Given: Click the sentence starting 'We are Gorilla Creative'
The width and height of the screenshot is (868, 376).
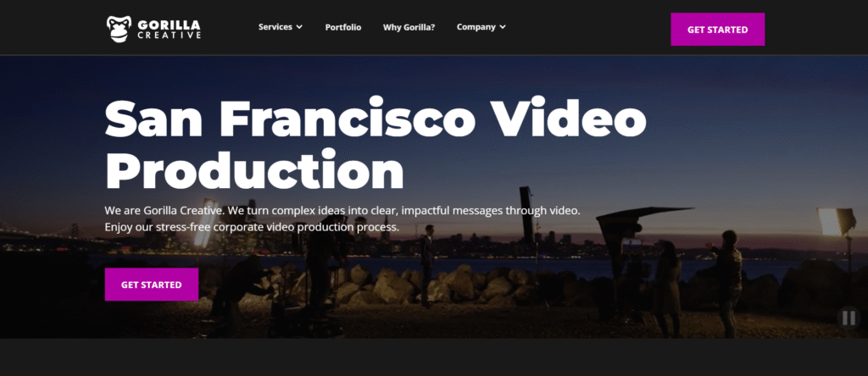Looking at the screenshot, I should (342, 211).
